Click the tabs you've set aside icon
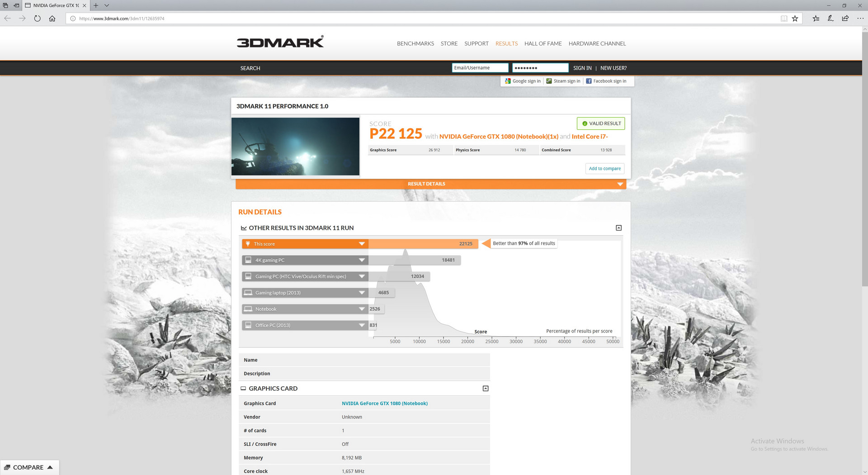 coord(5,5)
